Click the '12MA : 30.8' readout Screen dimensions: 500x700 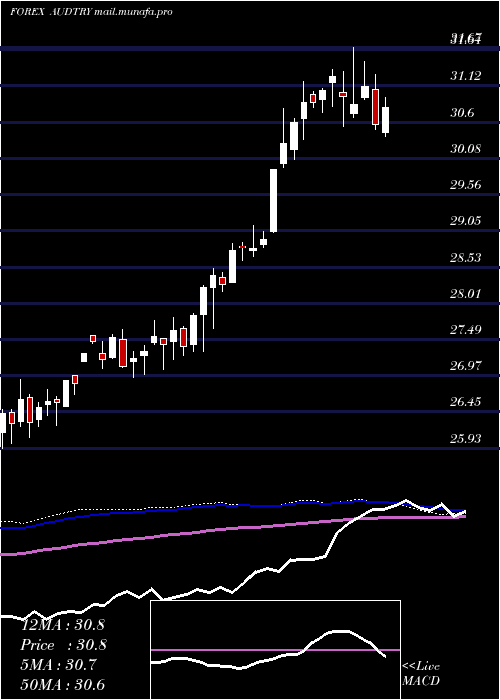pyautogui.click(x=63, y=625)
